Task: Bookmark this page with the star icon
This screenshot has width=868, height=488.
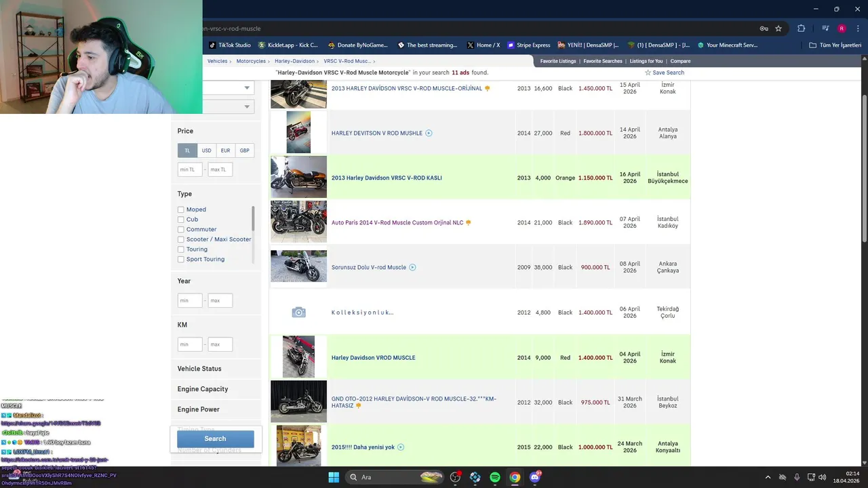Action: pos(778,28)
